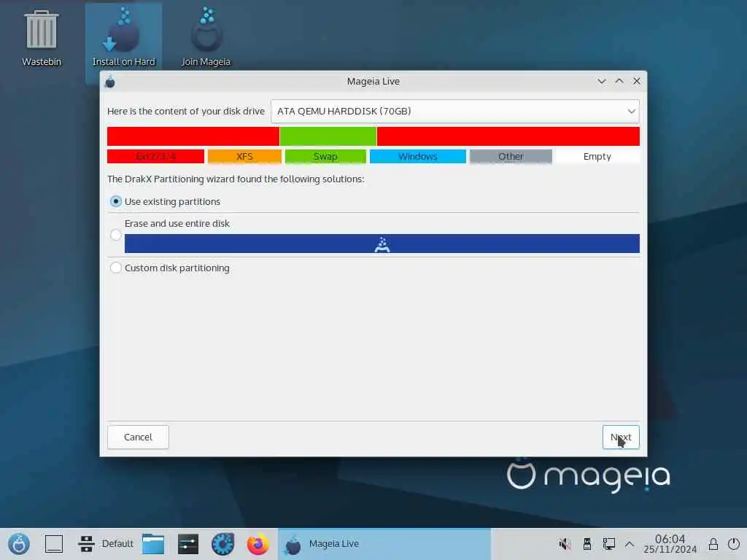Screen dimensions: 747x560
Task: Select Erase and use entire disk option
Action: [x=116, y=235]
